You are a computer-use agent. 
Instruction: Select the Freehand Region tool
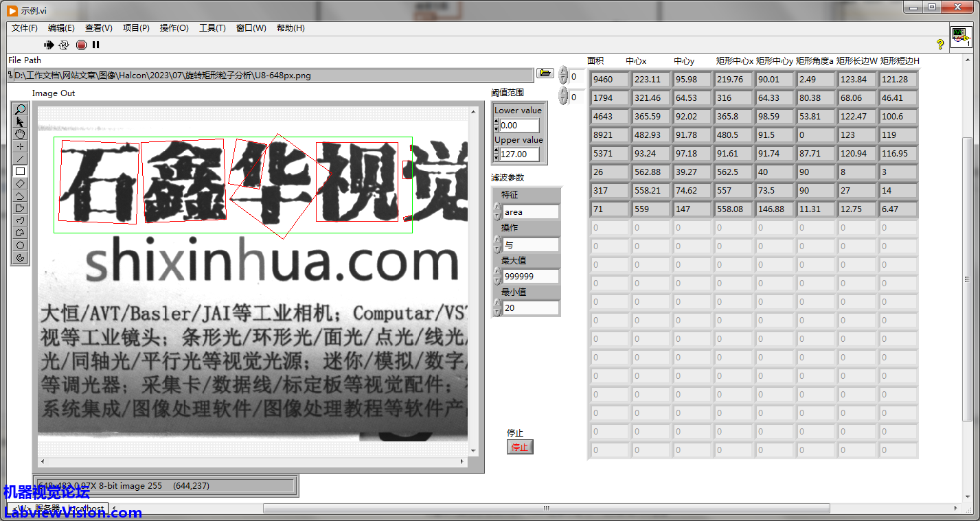21,233
